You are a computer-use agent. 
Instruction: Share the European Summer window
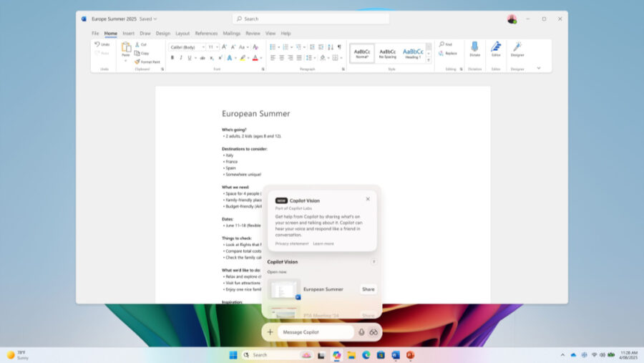368,289
